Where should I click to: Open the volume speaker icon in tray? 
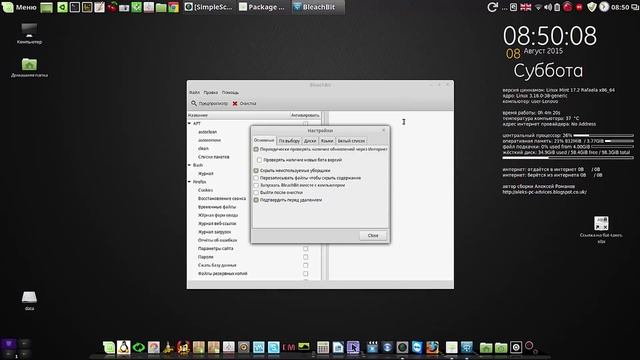click(548, 7)
